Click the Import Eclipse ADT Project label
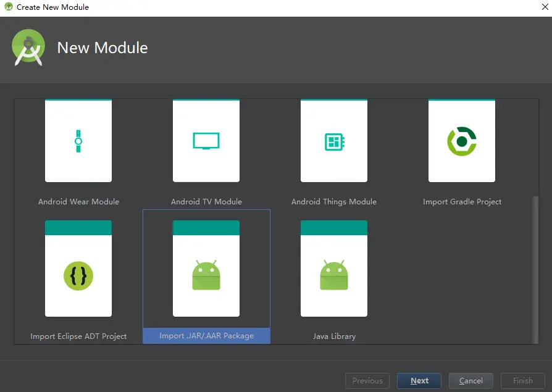552x392 pixels. click(78, 336)
